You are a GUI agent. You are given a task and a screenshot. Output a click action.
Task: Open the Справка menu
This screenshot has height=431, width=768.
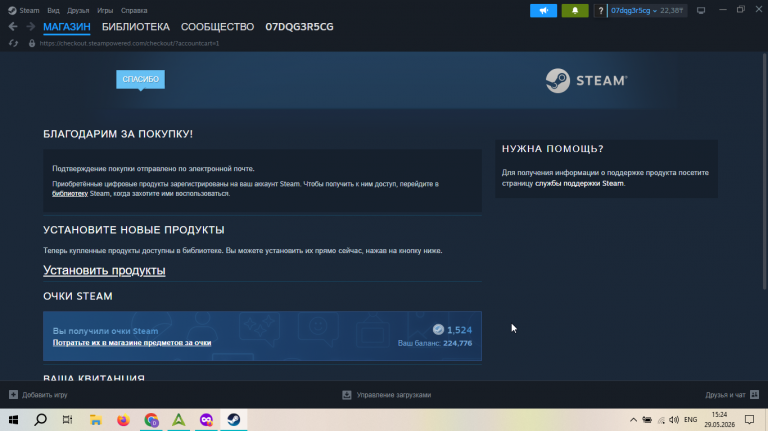[x=134, y=10]
